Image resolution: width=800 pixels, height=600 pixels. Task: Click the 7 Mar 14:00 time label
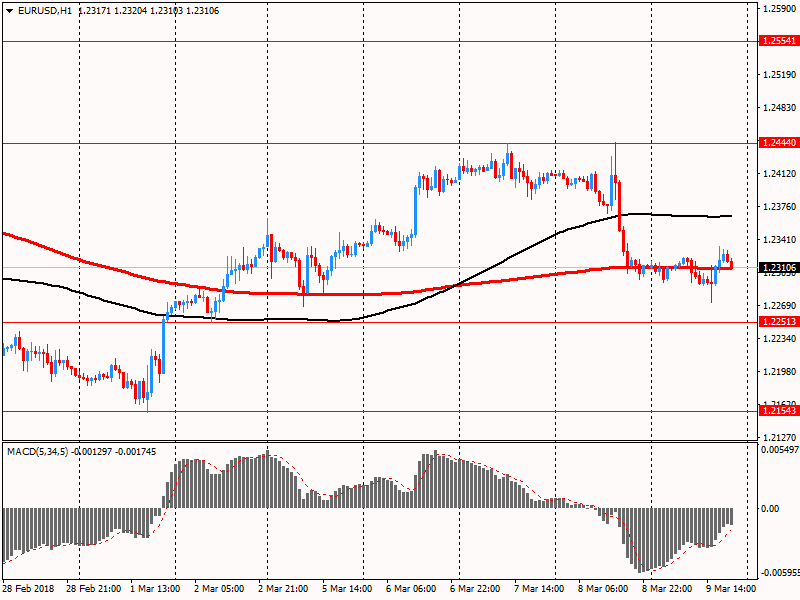pyautogui.click(x=539, y=589)
